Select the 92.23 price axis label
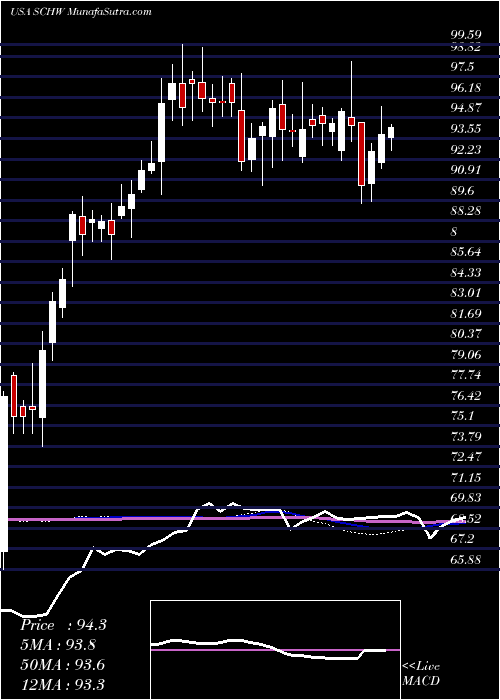Viewport: 500px width, 700px height. click(466, 149)
